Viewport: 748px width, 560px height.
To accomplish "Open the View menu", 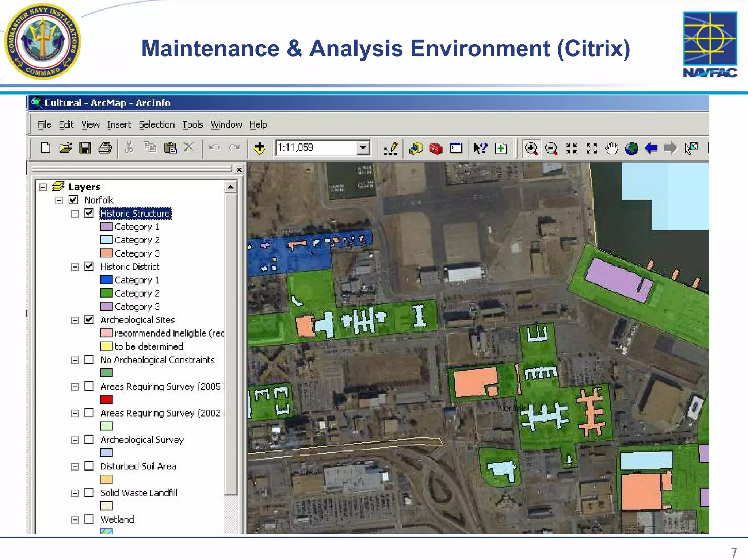I will tap(90, 124).
